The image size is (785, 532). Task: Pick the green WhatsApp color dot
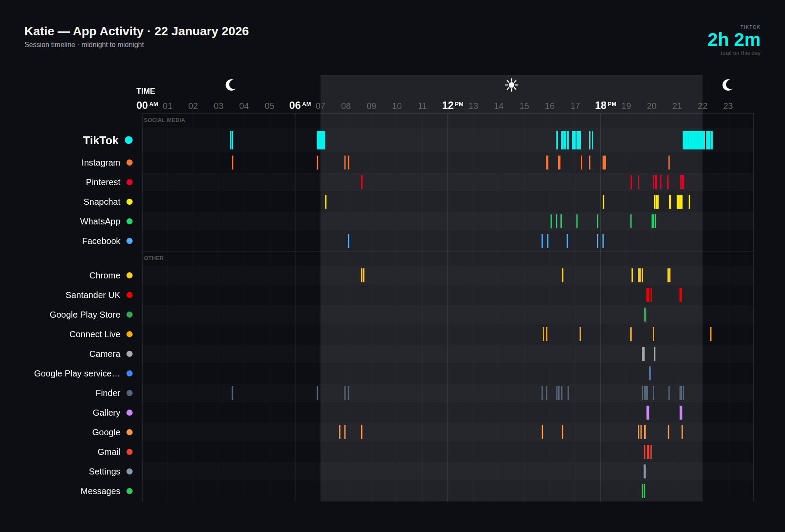tap(130, 221)
